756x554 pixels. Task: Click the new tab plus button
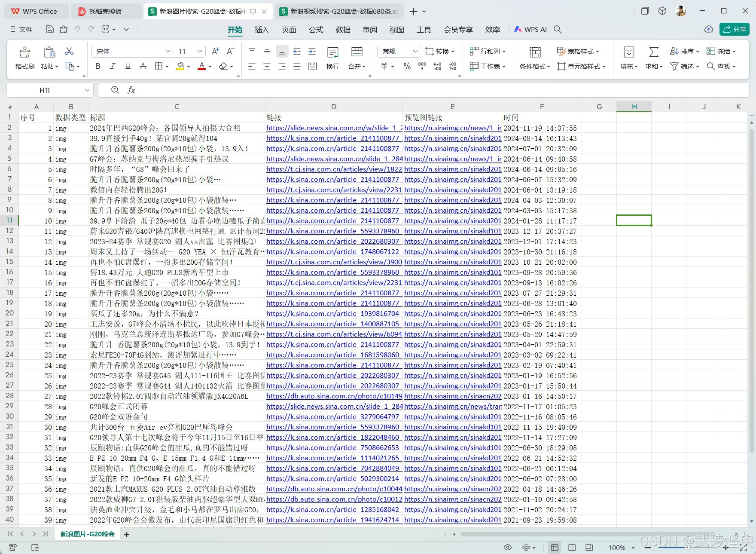[x=413, y=12]
